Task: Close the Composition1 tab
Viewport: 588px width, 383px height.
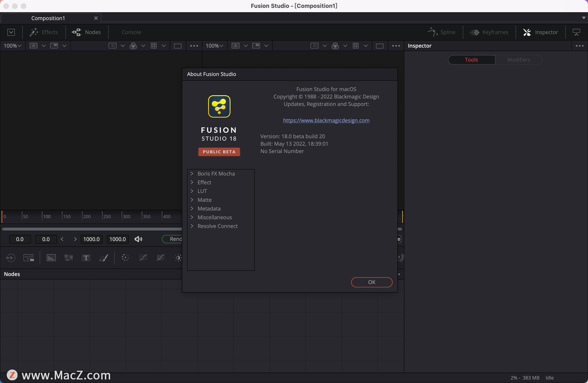Action: coord(96,18)
